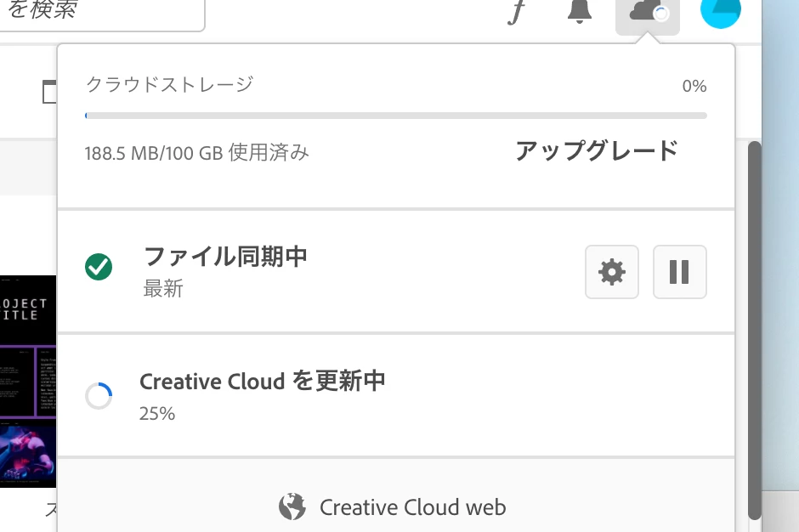The image size is (799, 532).
Task: Click the 最新 sync status text
Action: 163,288
